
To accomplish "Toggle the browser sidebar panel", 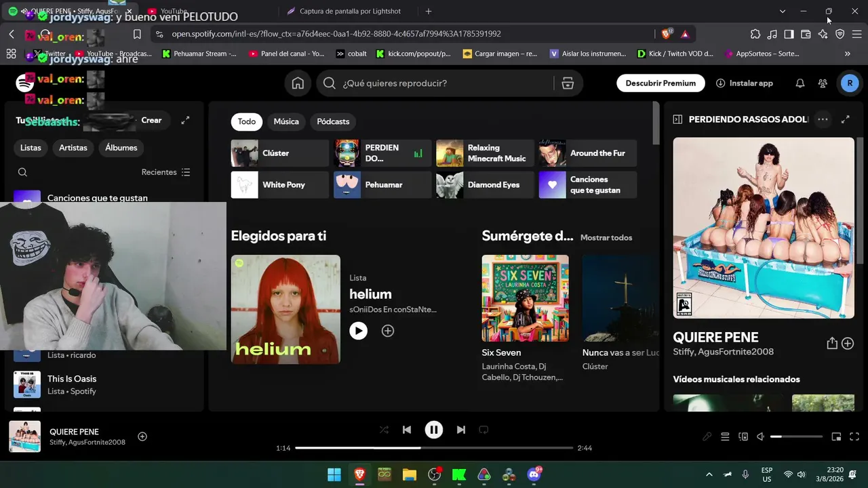I will 789,34.
